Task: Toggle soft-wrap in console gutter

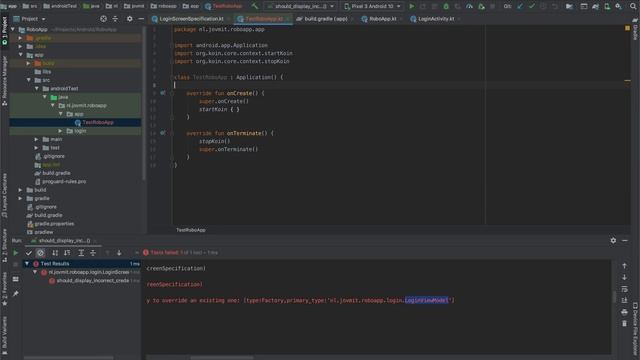Action: click(624, 289)
